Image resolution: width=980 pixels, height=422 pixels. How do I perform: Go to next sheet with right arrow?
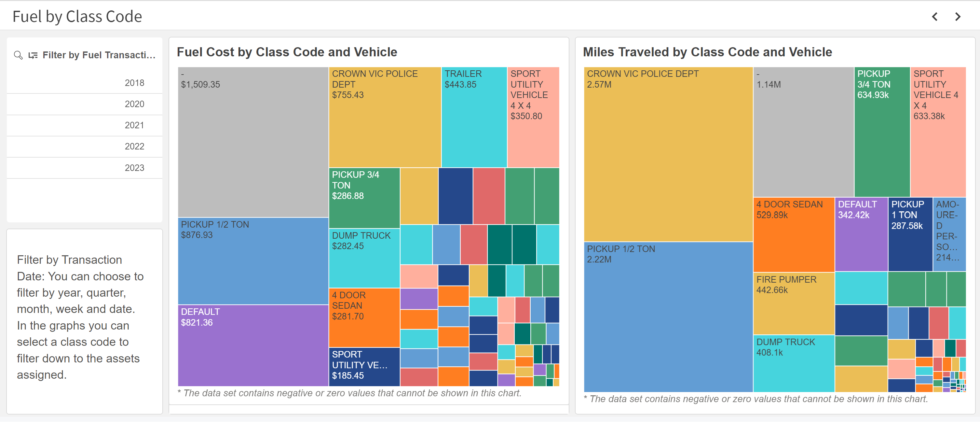[958, 16]
